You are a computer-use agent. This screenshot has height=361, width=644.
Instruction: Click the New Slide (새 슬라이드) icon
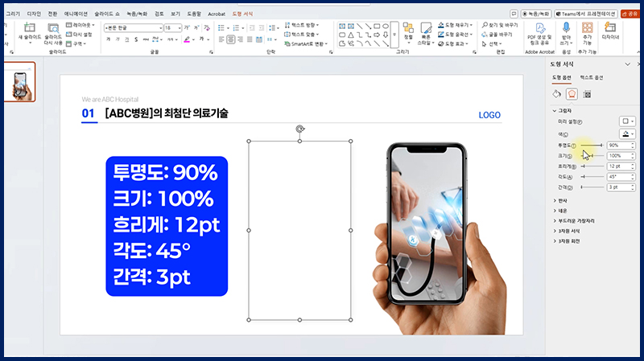[29, 28]
